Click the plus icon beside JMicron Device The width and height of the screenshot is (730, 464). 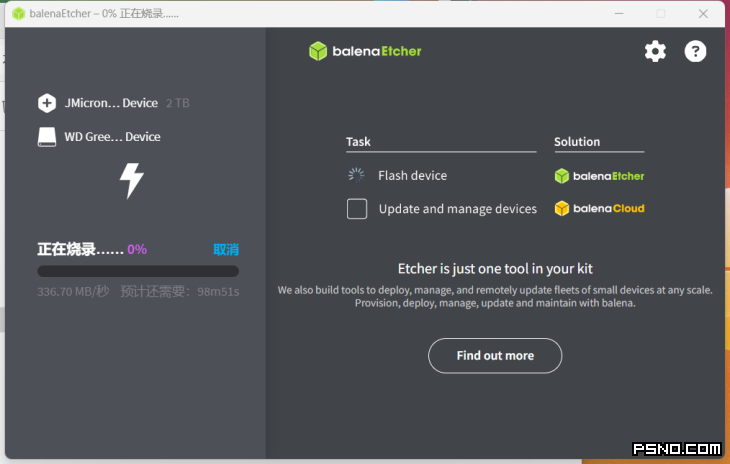(x=47, y=103)
